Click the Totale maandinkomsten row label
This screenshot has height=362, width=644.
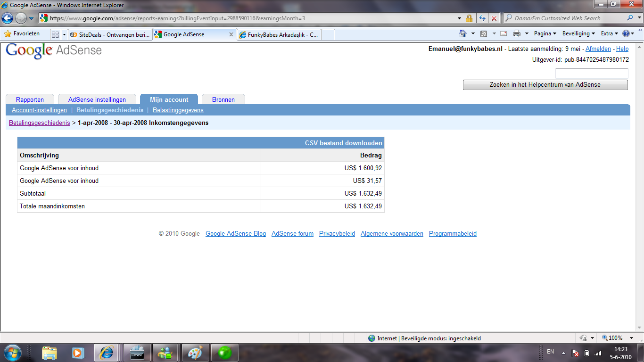tap(52, 206)
